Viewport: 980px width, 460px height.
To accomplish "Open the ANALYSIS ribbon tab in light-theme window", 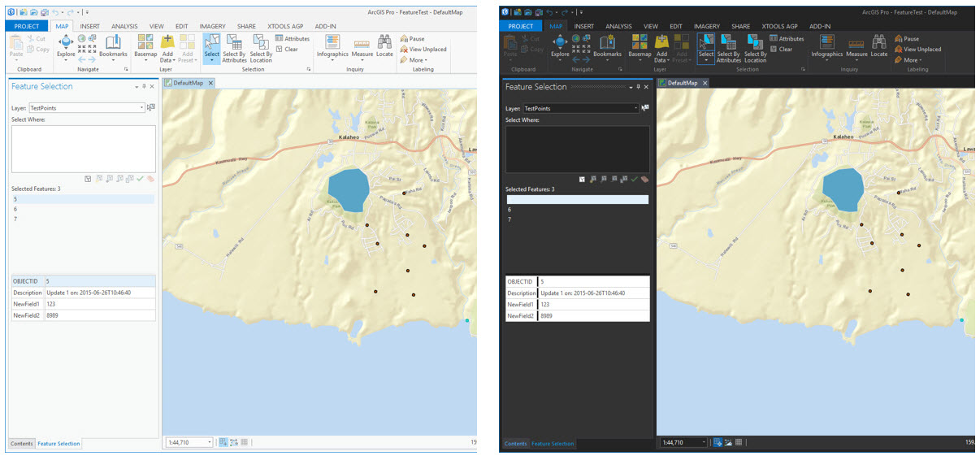I will pyautogui.click(x=124, y=26).
